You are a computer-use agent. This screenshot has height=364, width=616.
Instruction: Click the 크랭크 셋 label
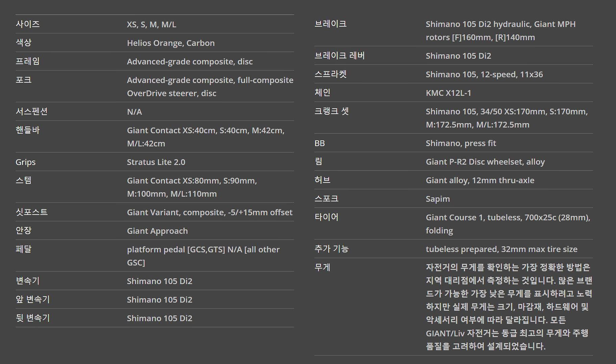point(332,111)
